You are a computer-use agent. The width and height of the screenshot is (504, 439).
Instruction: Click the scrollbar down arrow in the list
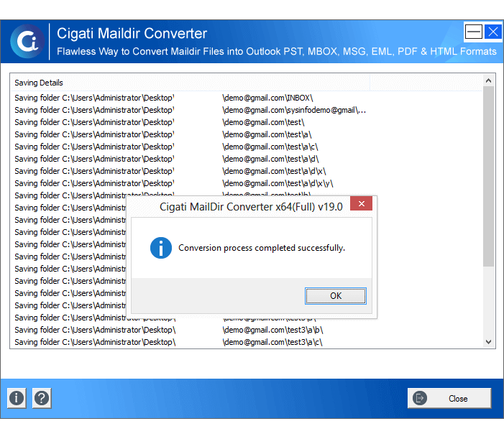tap(489, 342)
